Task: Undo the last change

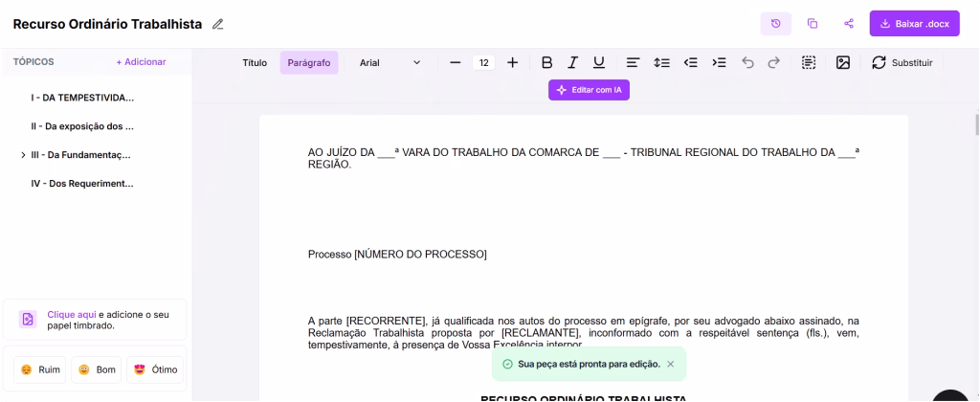Action: (747, 62)
